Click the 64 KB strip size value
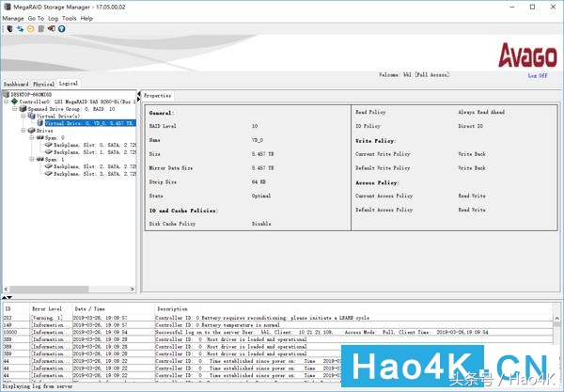This screenshot has height=392, width=564. point(258,181)
